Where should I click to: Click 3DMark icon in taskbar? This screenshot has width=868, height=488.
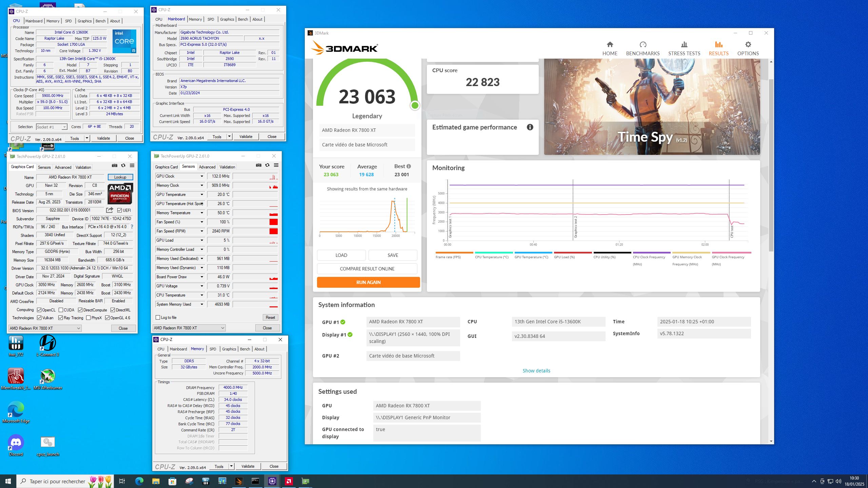pos(239,481)
